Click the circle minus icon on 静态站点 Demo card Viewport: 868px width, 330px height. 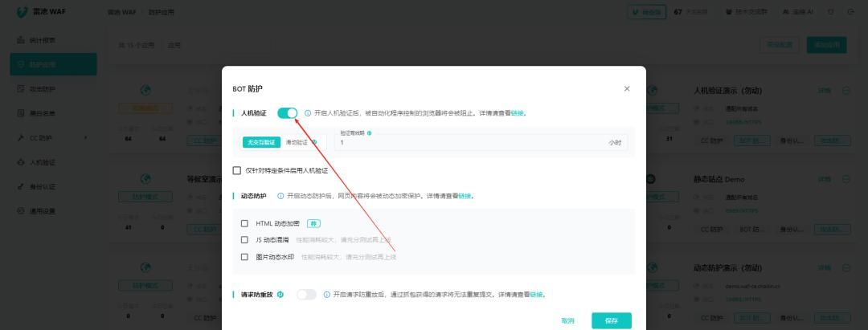(x=846, y=179)
